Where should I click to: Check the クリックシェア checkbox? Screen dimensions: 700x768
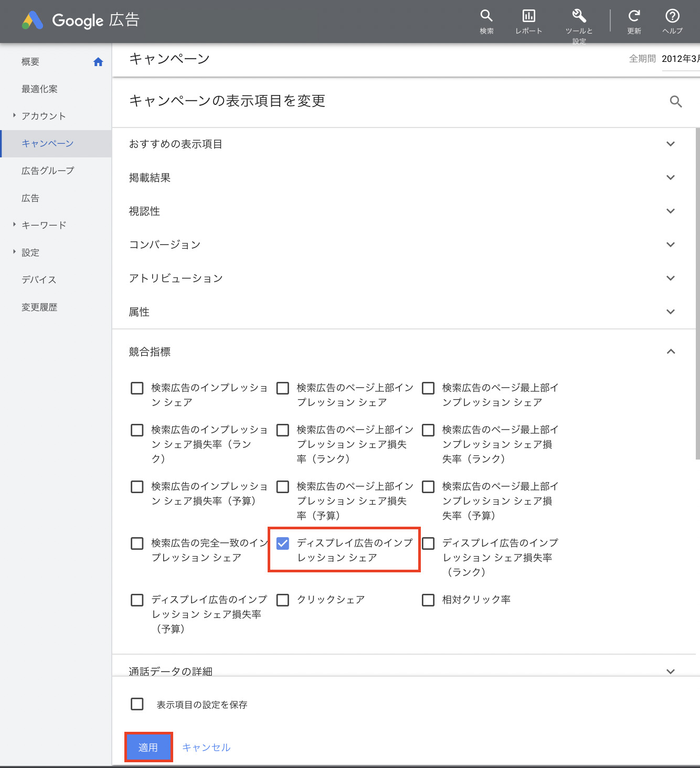click(x=283, y=600)
